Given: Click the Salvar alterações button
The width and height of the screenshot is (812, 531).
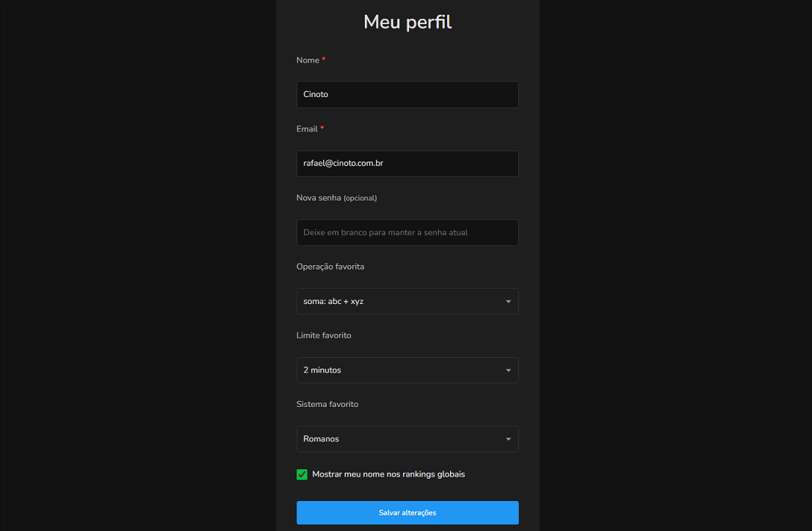Looking at the screenshot, I should coord(407,513).
